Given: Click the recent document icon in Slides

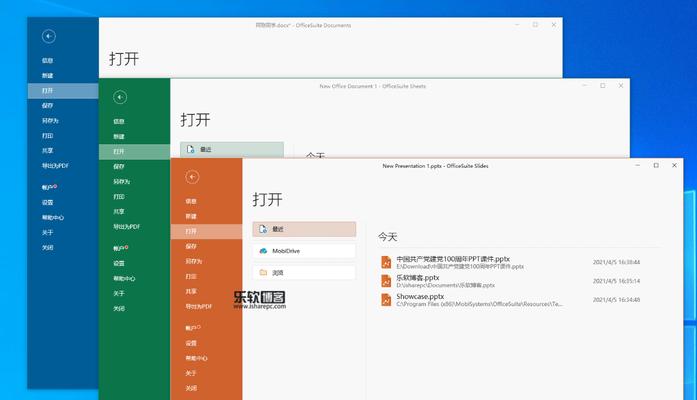Looking at the screenshot, I should click(263, 229).
